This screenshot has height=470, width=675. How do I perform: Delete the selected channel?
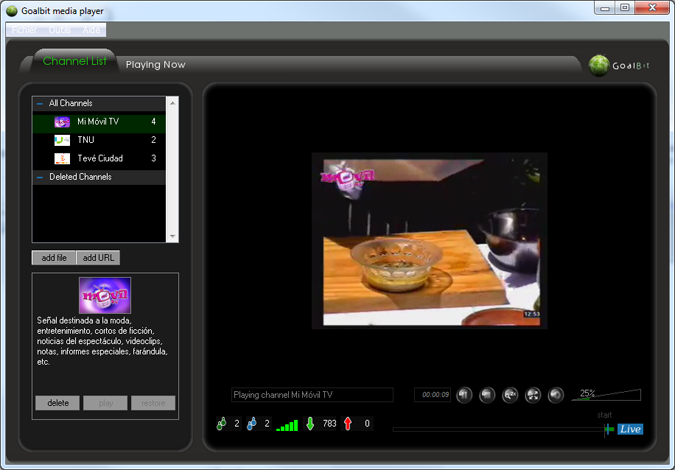[58, 403]
